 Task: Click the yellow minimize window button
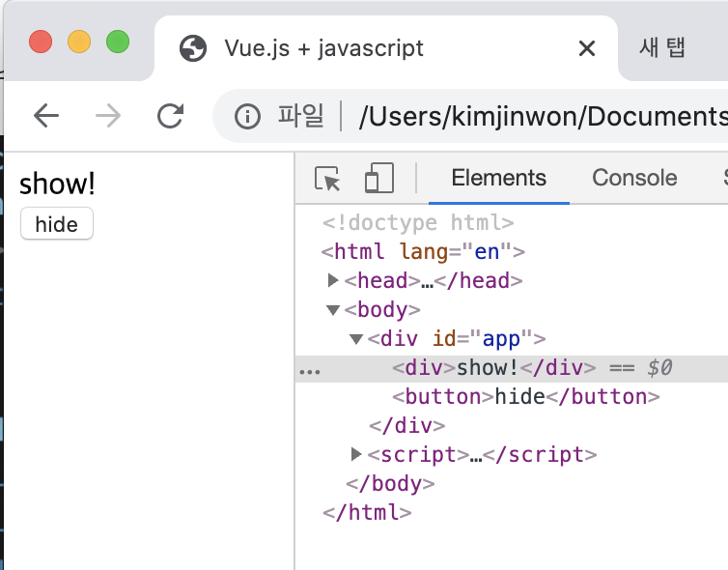79,42
